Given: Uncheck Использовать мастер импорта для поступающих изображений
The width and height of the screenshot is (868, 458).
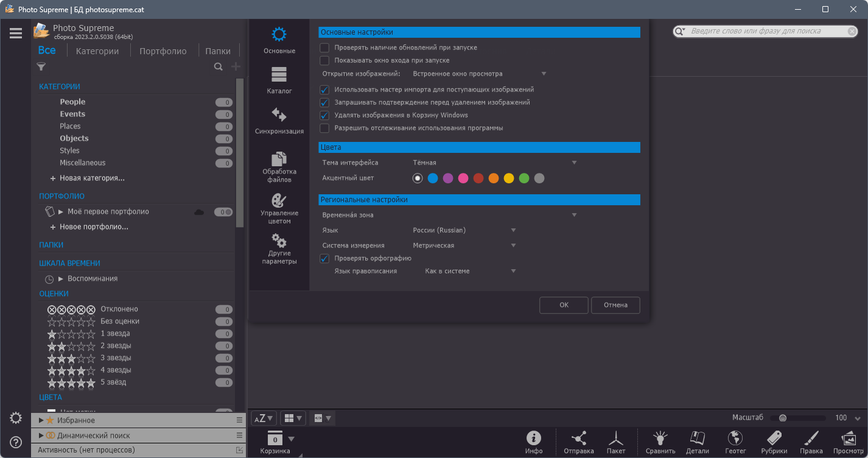Looking at the screenshot, I should pos(324,90).
